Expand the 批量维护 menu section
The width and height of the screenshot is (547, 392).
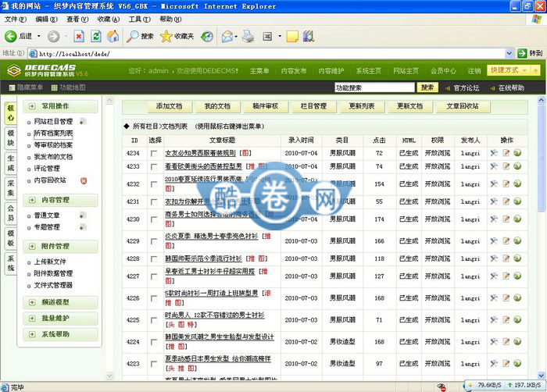(32, 319)
